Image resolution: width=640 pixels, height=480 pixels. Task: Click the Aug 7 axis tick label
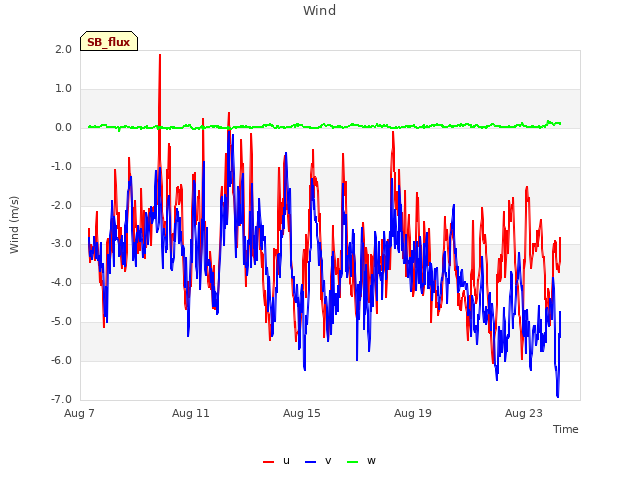point(79,413)
